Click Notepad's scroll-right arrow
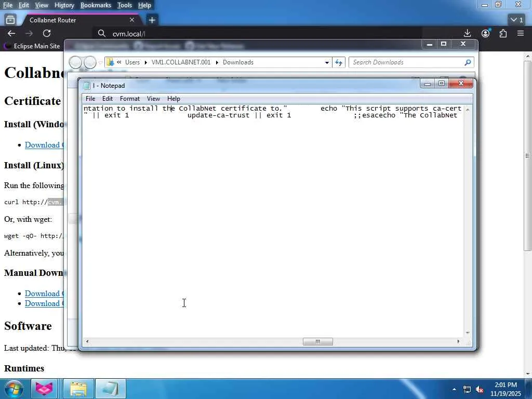The image size is (532, 399). click(458, 342)
